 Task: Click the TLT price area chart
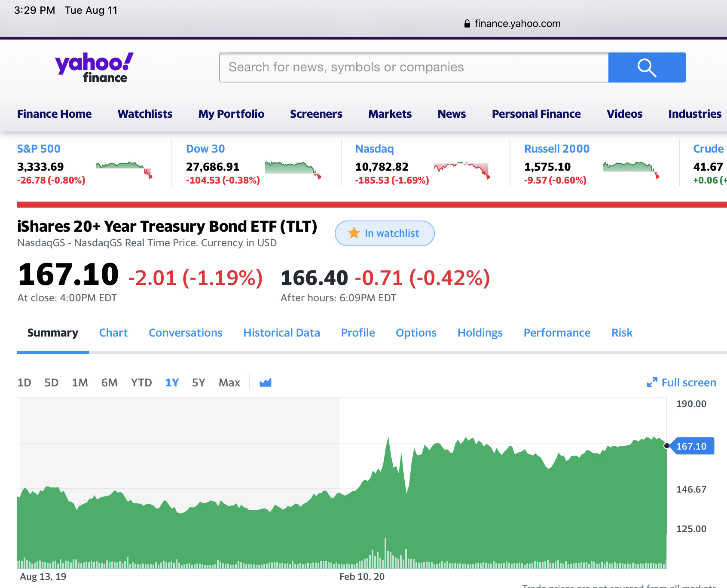tap(342, 483)
